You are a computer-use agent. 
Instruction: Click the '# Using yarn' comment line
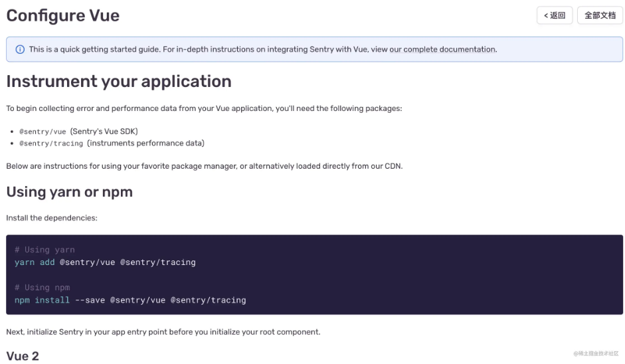click(45, 250)
